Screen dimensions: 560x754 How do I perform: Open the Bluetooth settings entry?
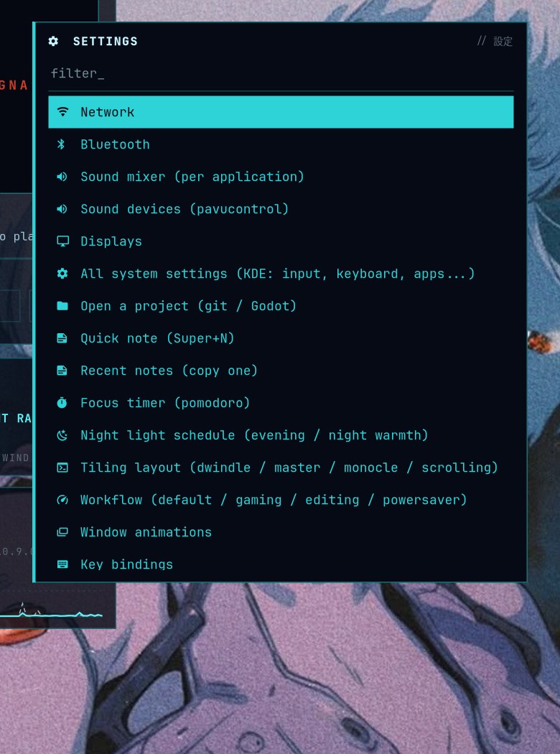coord(281,144)
